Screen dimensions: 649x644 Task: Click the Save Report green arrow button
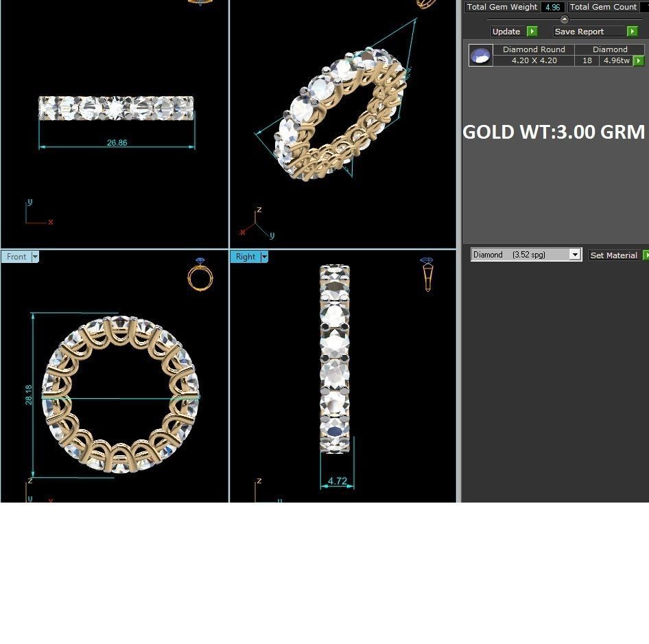[x=632, y=32]
